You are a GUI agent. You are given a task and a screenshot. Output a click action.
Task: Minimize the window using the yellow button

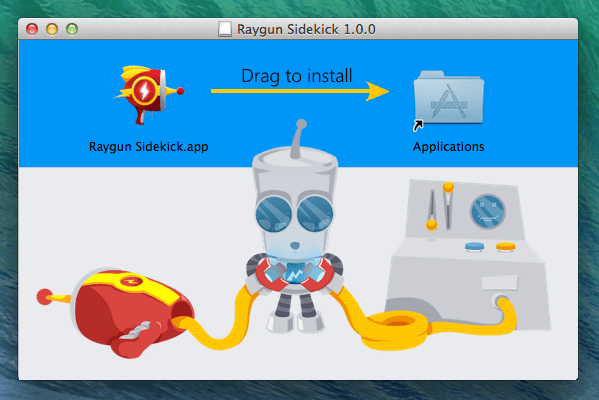[x=52, y=29]
